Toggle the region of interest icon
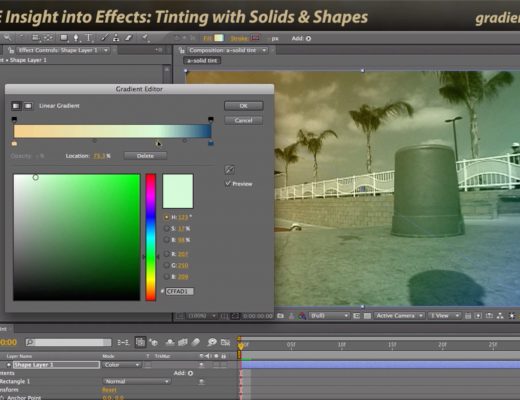Screen dimensions: 520x400 coord(356,316)
